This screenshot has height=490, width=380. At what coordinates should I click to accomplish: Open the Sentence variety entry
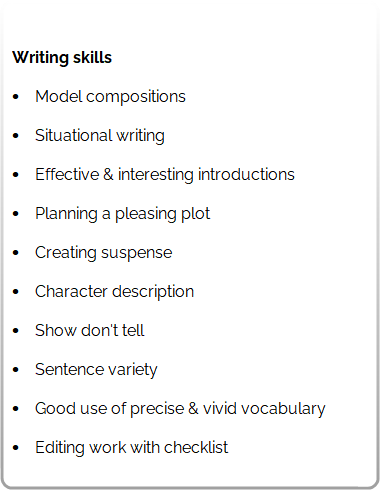tap(96, 370)
